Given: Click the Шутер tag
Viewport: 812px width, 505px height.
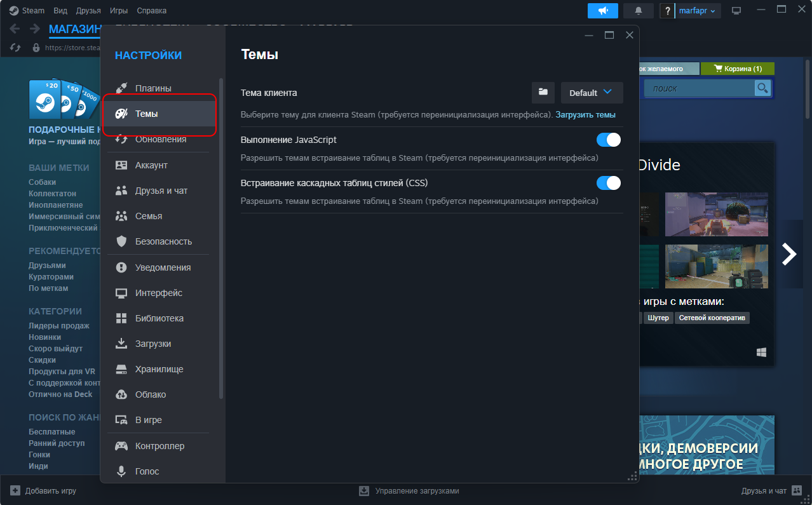Looking at the screenshot, I should (x=658, y=318).
